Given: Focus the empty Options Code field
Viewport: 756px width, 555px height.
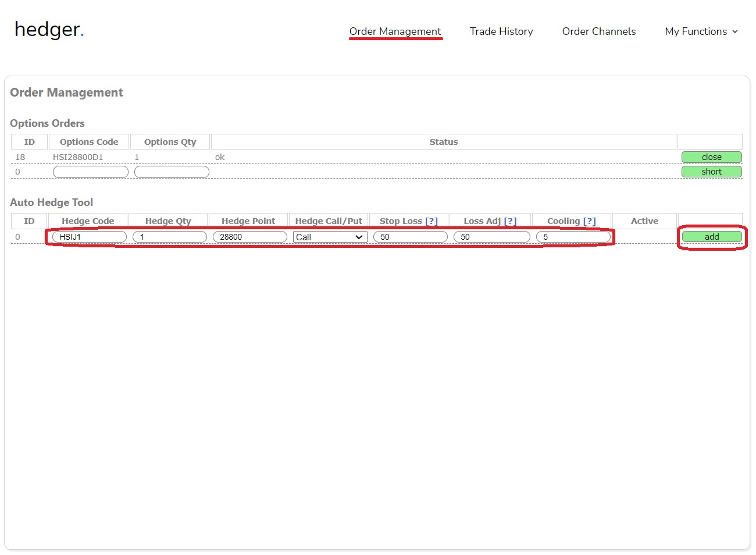Looking at the screenshot, I should [x=90, y=172].
